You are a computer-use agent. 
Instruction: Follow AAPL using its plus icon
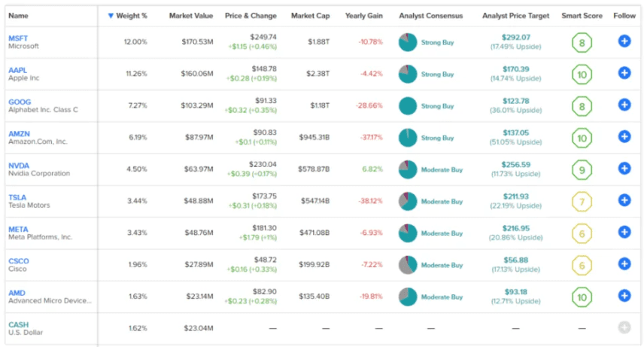click(x=624, y=73)
